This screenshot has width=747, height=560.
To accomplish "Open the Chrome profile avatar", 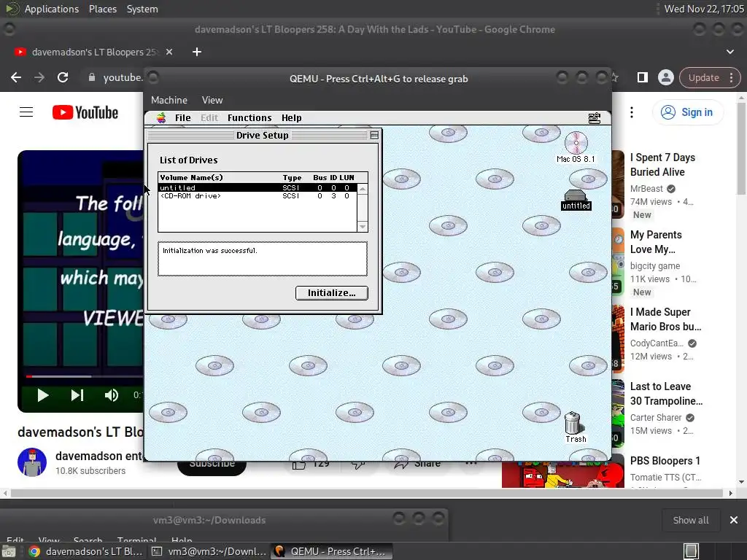I will coord(665,77).
